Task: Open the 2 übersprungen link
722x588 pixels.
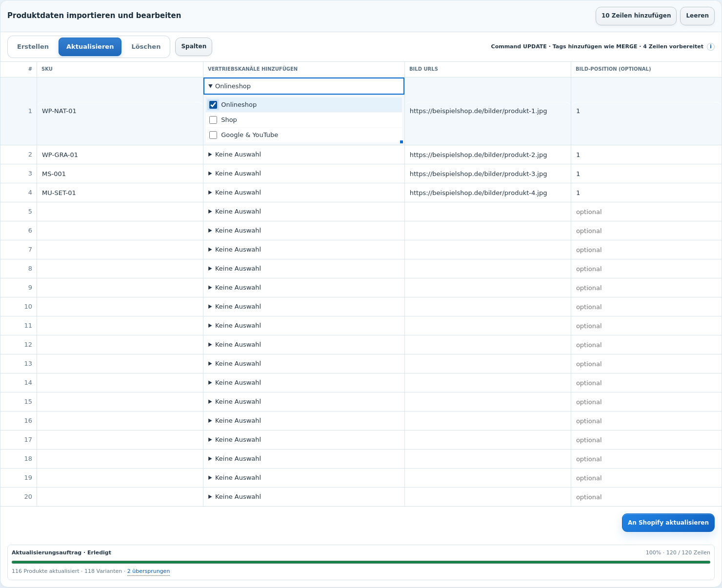Action: point(148,571)
